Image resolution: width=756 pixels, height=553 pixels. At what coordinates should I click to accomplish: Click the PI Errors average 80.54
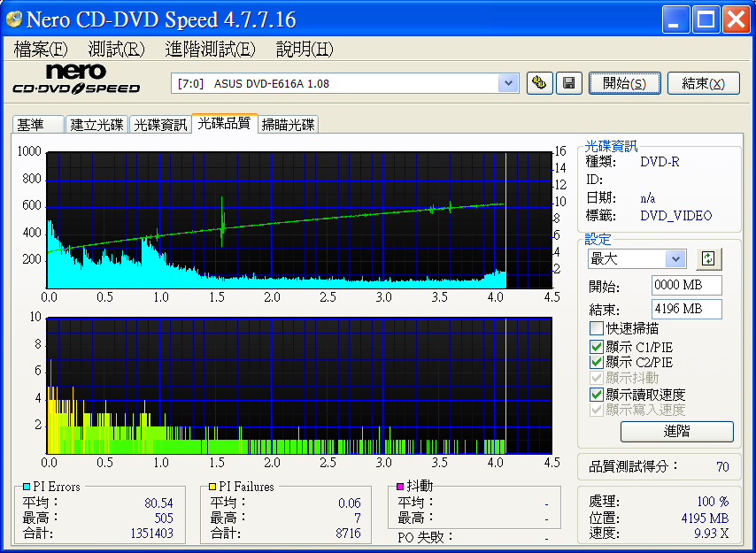pyautogui.click(x=158, y=503)
